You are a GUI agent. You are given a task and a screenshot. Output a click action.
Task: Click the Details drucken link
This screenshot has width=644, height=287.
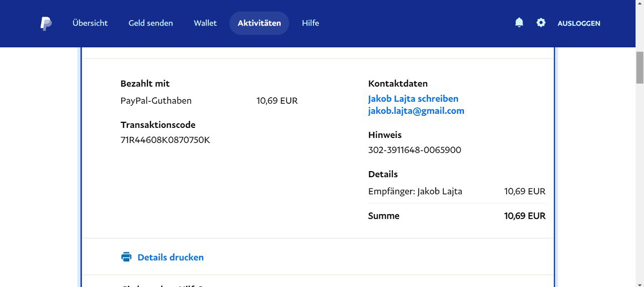(171, 257)
